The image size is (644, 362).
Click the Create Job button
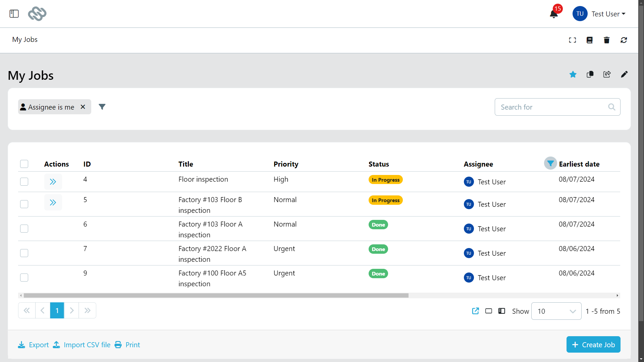pos(593,344)
